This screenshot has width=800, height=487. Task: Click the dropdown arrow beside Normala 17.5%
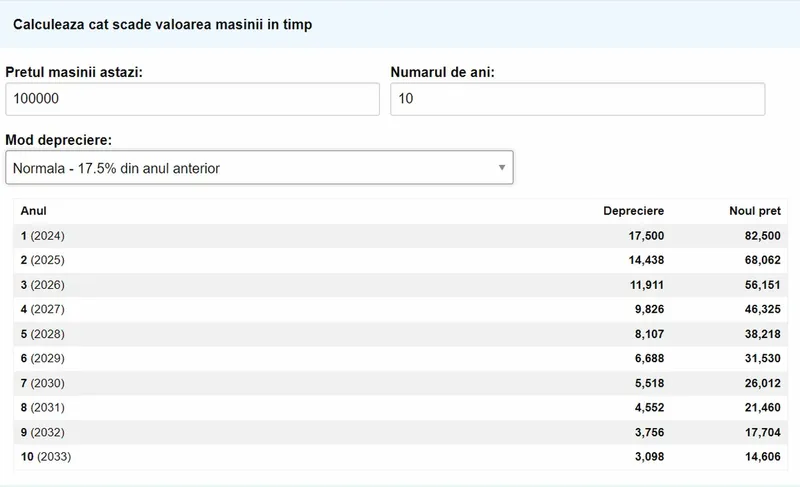click(502, 167)
